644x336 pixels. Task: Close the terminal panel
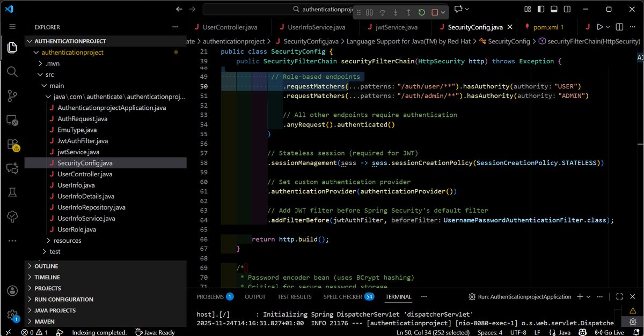633,296
